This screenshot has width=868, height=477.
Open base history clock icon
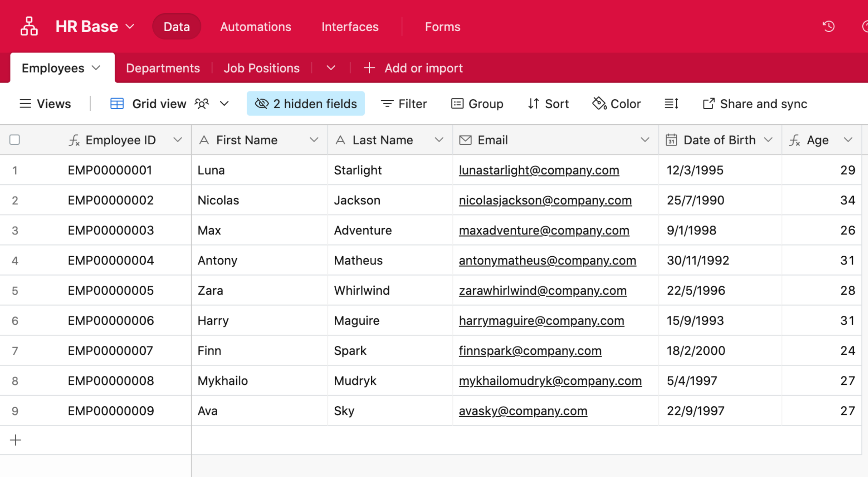coord(828,26)
